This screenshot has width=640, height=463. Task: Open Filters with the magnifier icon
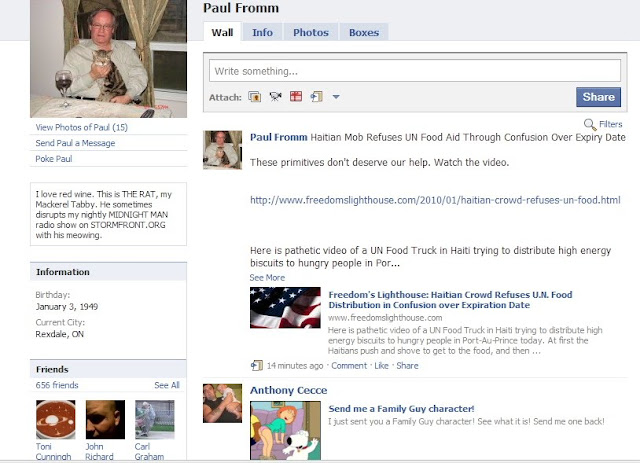[x=590, y=124]
